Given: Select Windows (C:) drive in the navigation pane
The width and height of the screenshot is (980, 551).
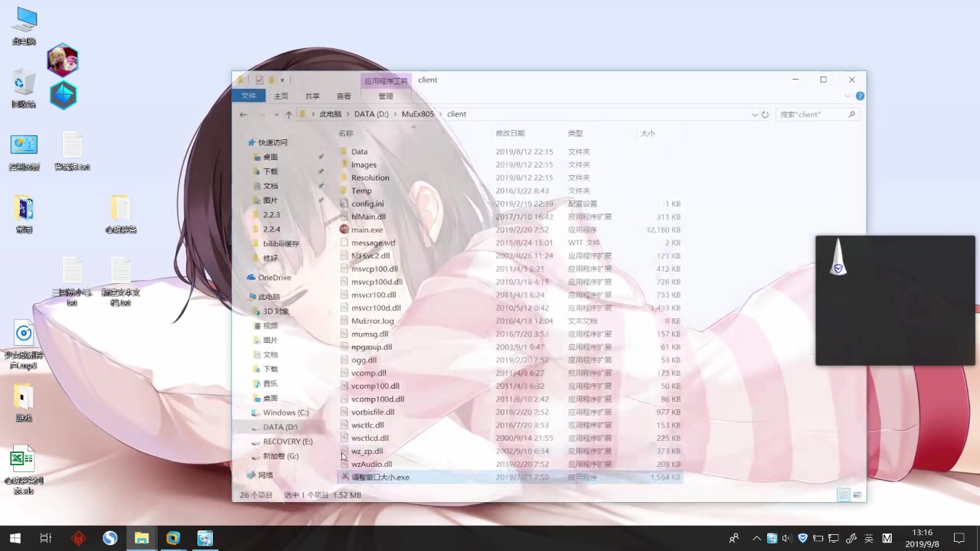Looking at the screenshot, I should point(286,412).
